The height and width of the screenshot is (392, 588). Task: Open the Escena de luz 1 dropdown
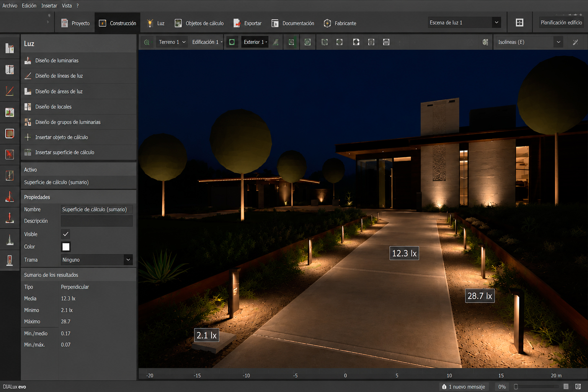[x=464, y=23]
